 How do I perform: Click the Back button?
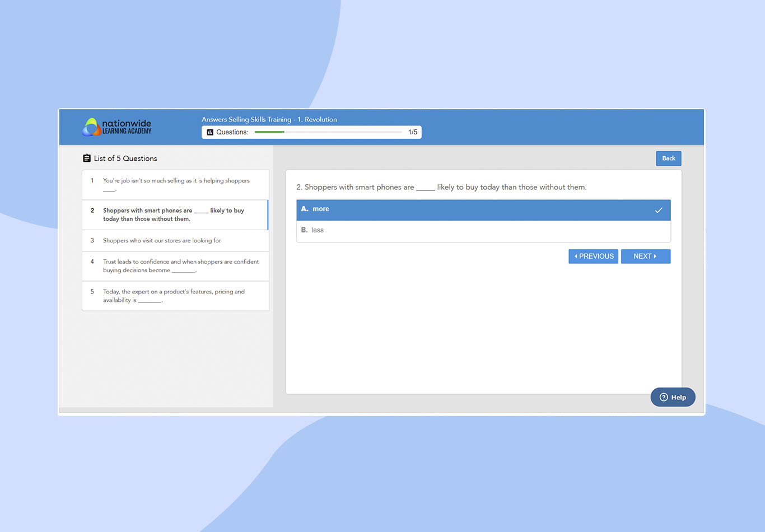point(669,158)
